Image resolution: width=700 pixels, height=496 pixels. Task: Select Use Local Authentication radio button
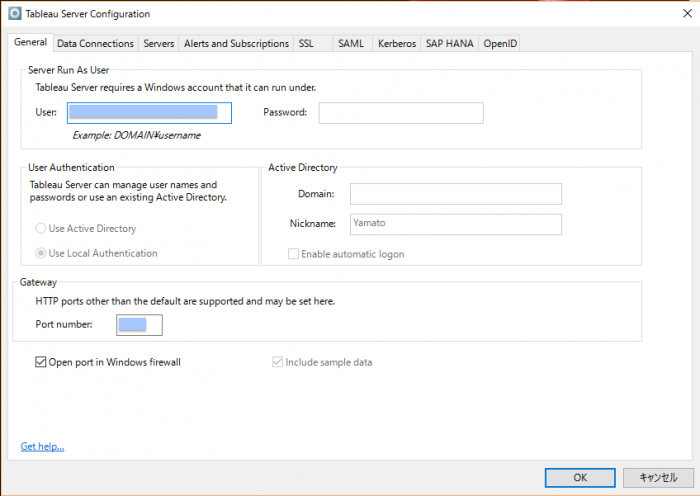tap(41, 253)
